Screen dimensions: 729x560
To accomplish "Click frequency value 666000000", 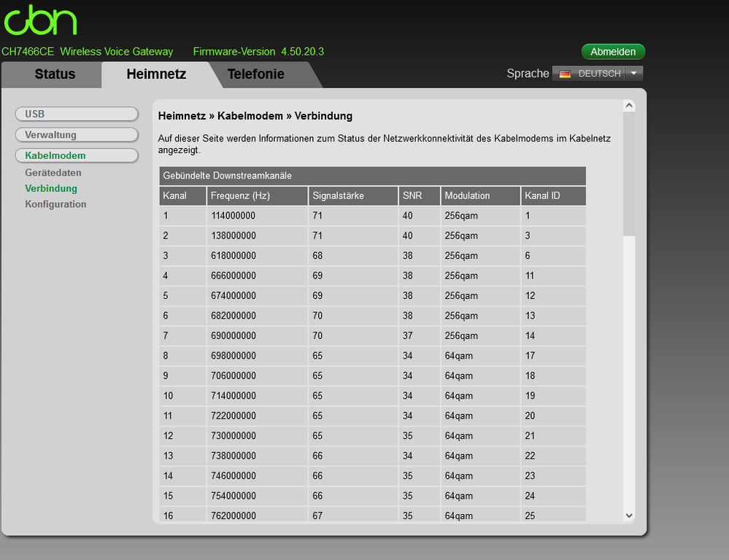I will click(x=234, y=276).
